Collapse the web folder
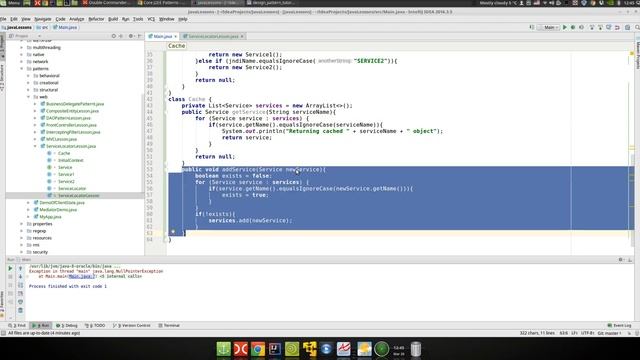Screen dimensions: 640x360 [x=29, y=97]
